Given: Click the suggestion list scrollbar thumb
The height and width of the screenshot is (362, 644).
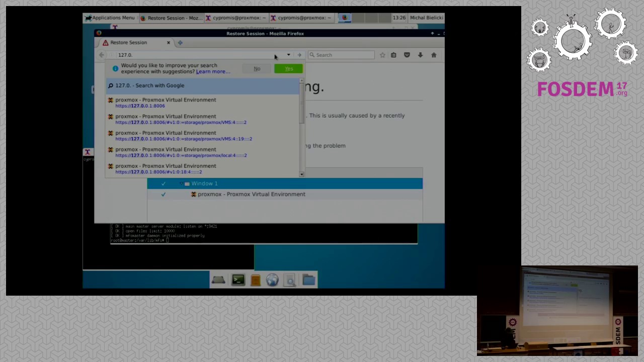Looking at the screenshot, I should pyautogui.click(x=302, y=103).
